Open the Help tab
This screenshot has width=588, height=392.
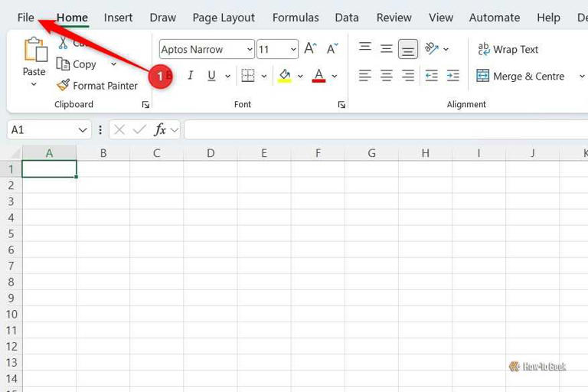[x=548, y=18]
